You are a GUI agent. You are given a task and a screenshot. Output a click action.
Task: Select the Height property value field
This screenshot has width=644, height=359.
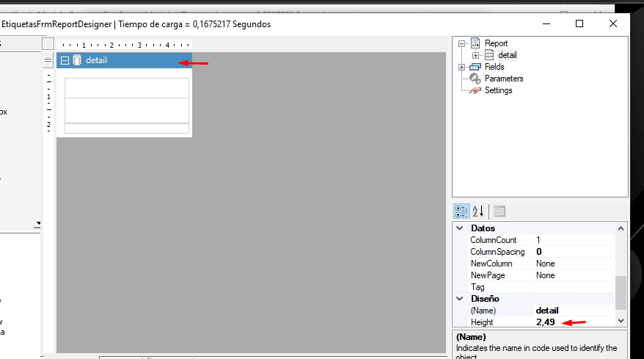click(574, 322)
